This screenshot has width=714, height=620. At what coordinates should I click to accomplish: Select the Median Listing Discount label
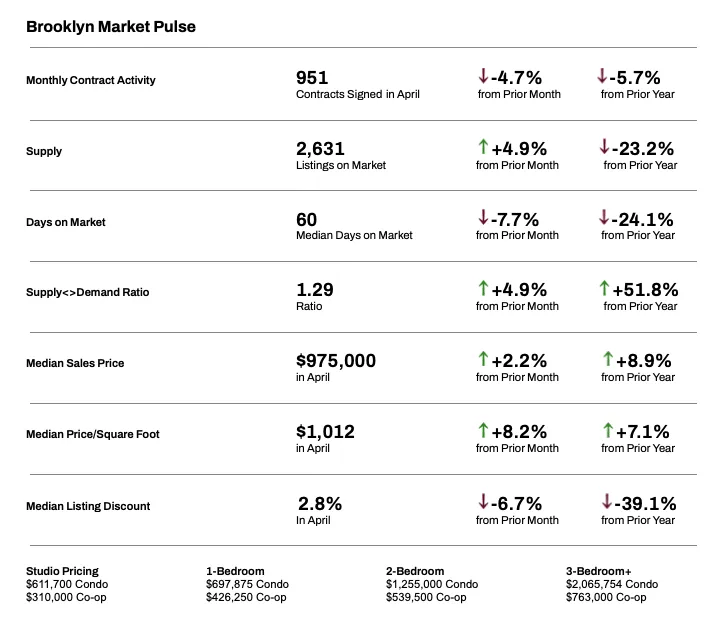click(x=88, y=506)
